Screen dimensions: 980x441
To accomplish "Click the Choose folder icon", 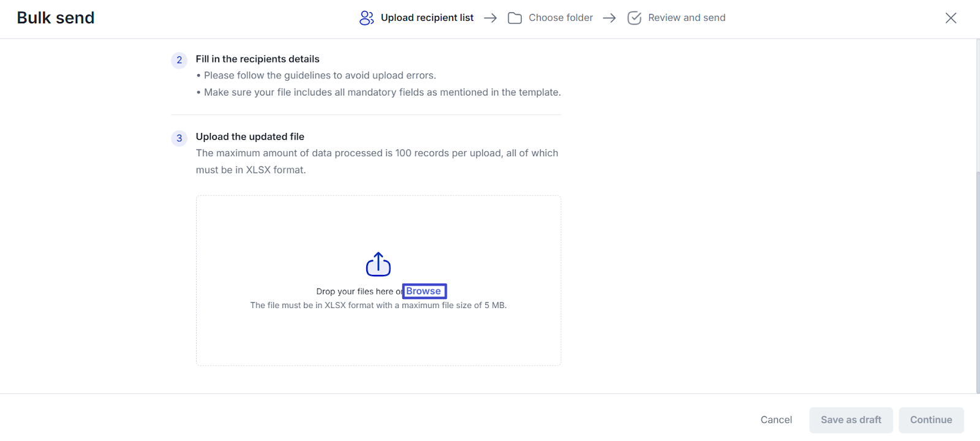I will coord(514,18).
